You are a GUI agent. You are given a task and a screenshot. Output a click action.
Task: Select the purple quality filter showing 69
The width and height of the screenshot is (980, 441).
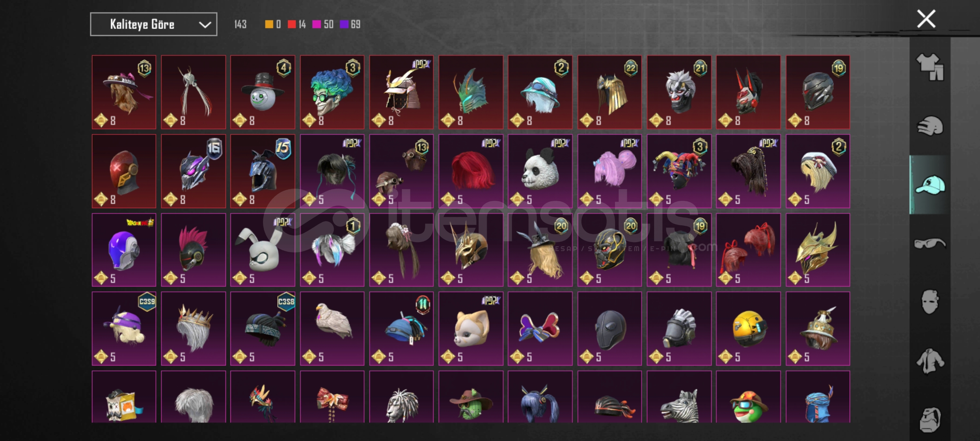(350, 24)
